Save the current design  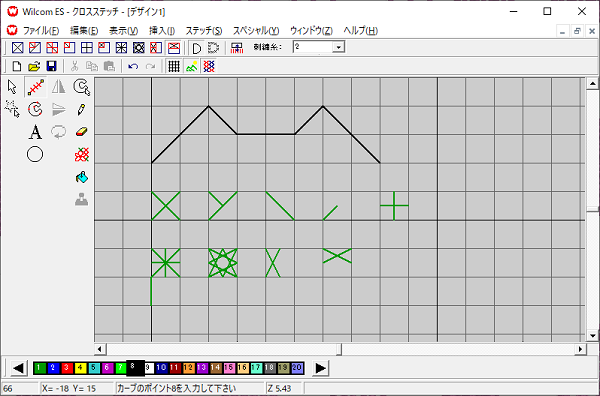tap(51, 67)
